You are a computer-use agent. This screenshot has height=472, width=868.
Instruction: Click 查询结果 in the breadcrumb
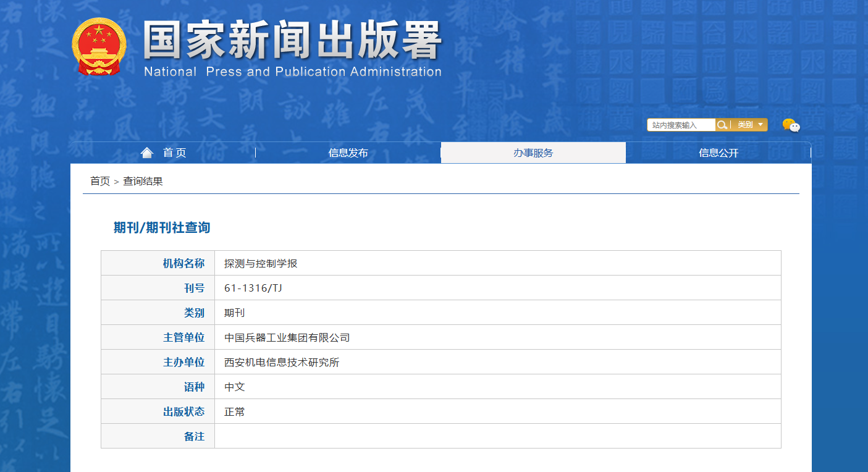tap(143, 181)
